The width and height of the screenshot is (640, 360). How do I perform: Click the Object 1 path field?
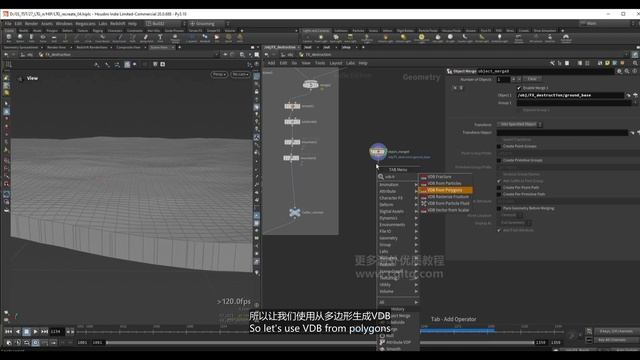point(570,95)
